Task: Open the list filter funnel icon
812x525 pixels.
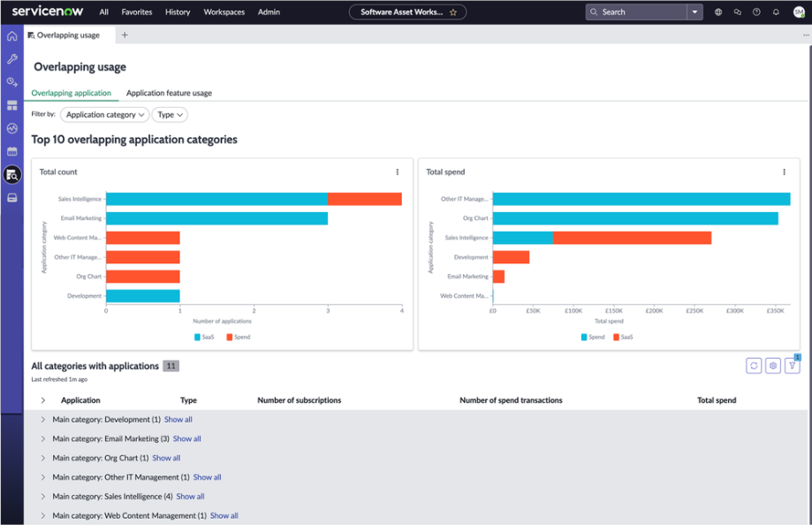Action: point(792,366)
